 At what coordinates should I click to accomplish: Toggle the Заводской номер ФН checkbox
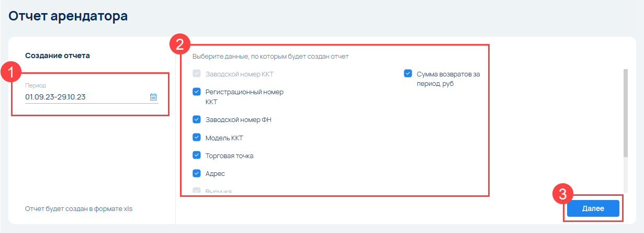197,119
